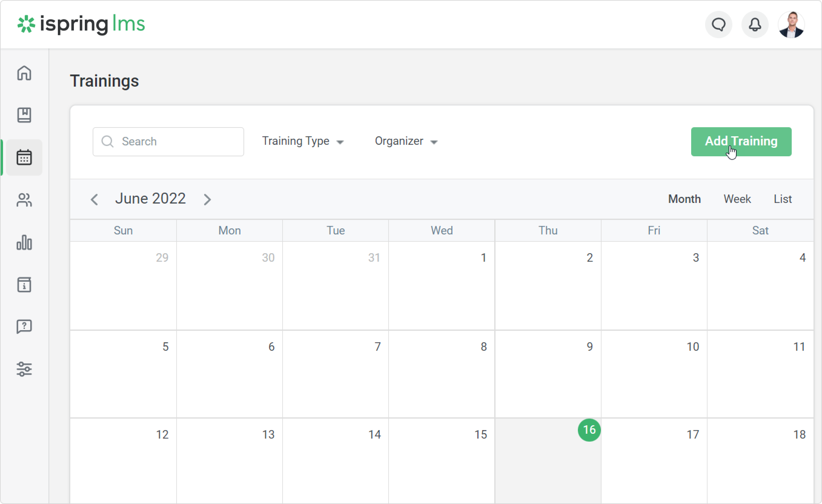Go to next month arrow

pos(207,200)
